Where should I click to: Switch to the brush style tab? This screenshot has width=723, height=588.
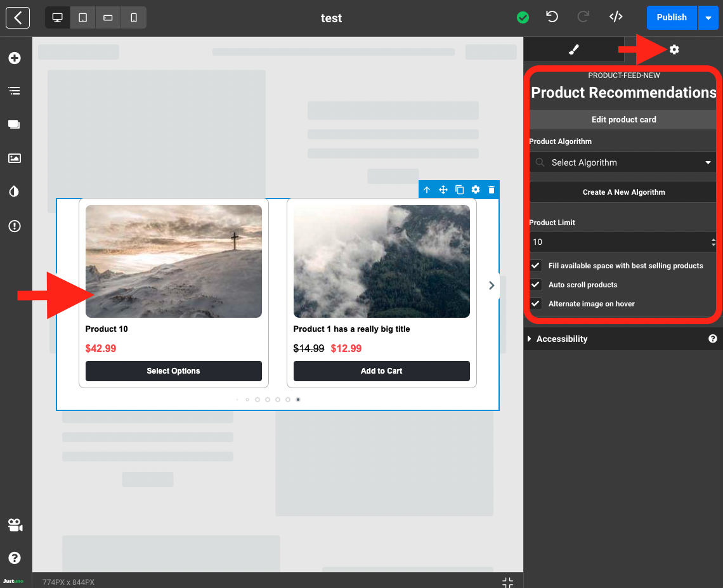pos(574,49)
